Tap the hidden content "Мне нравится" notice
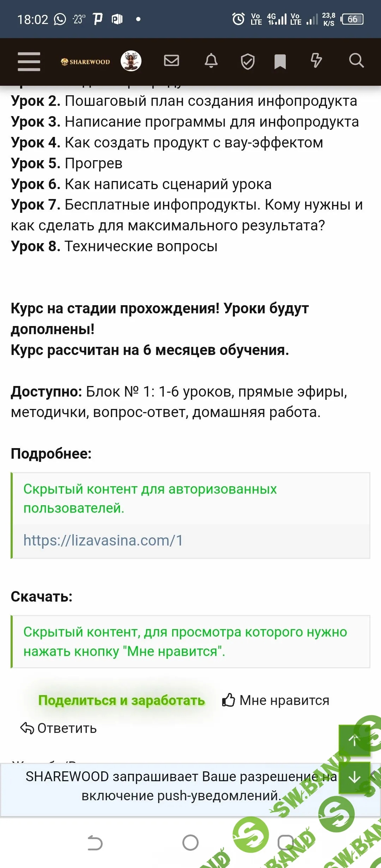Screen dimensions: 381x868 (x=185, y=641)
